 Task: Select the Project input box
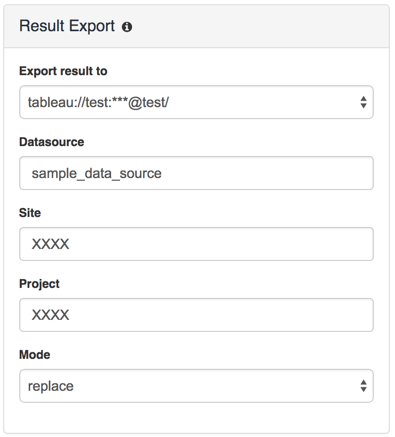[x=196, y=315]
